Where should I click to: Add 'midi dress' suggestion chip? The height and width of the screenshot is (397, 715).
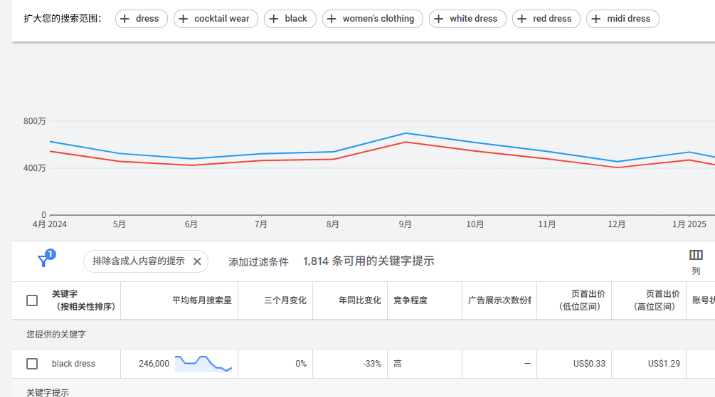click(622, 19)
